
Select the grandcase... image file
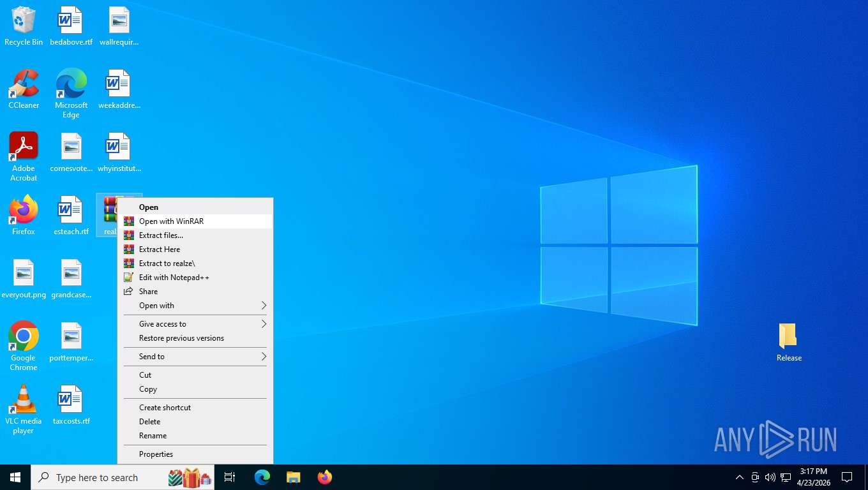71,279
